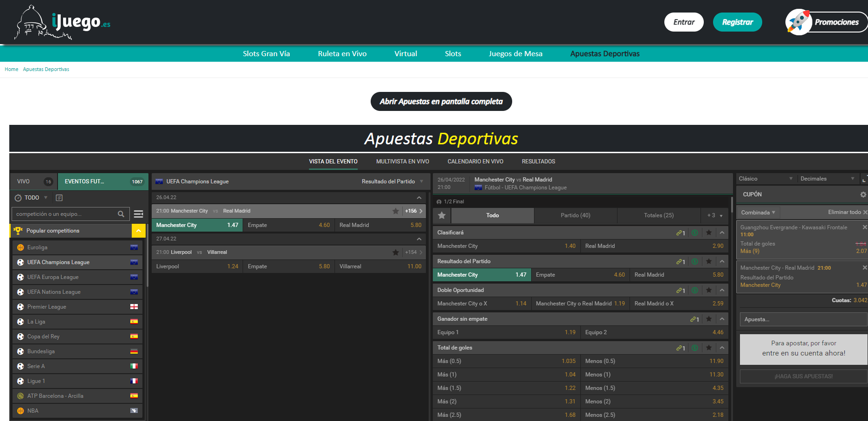868x421 pixels.
Task: Click cash-out icon in Resultado del Partido header
Action: click(x=695, y=261)
